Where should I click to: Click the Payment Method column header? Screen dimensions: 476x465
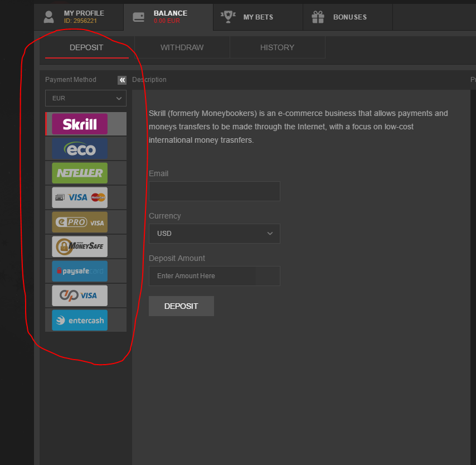click(x=71, y=80)
